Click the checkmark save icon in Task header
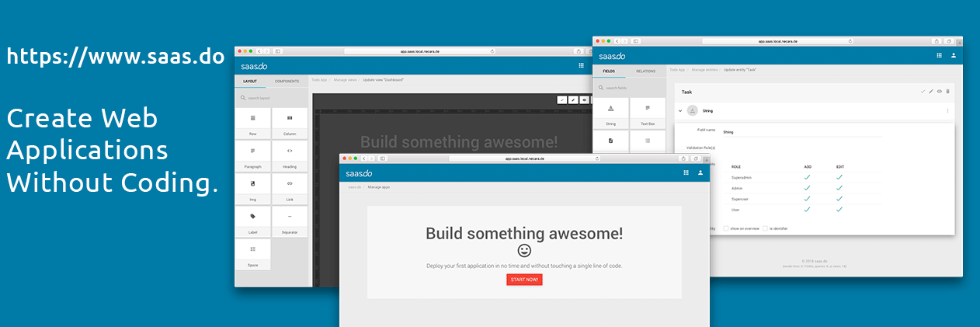The width and height of the screenshot is (980, 327). click(923, 92)
